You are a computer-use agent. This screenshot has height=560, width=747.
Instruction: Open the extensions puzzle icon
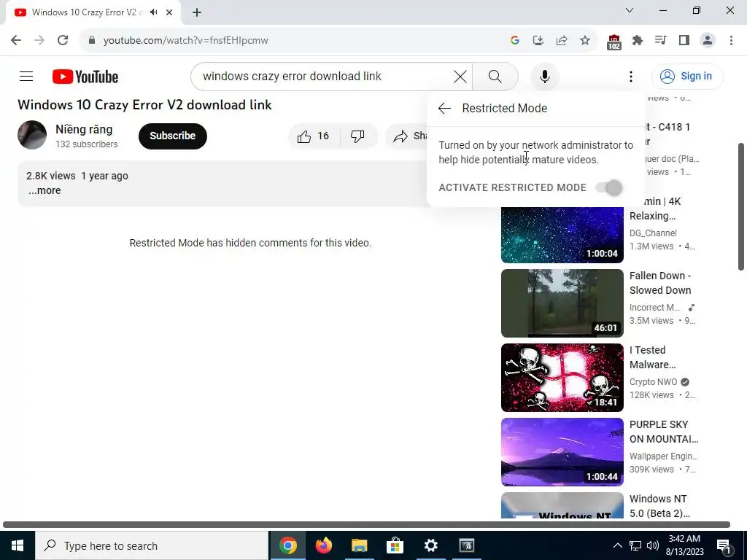pyautogui.click(x=638, y=41)
